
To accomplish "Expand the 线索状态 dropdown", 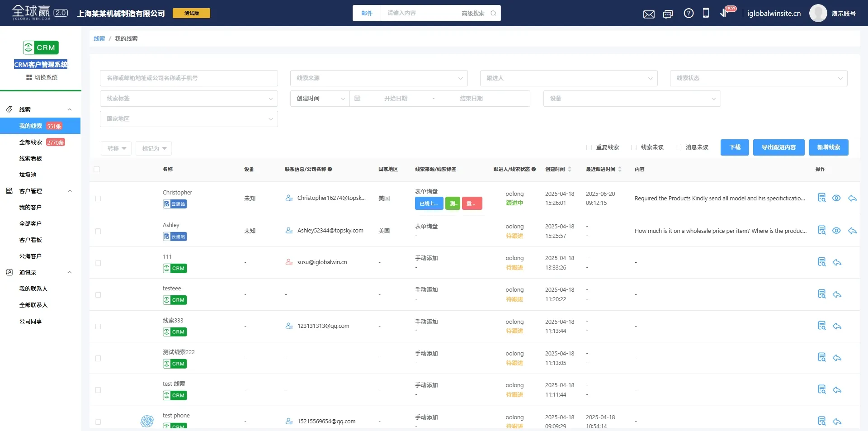I will 758,78.
